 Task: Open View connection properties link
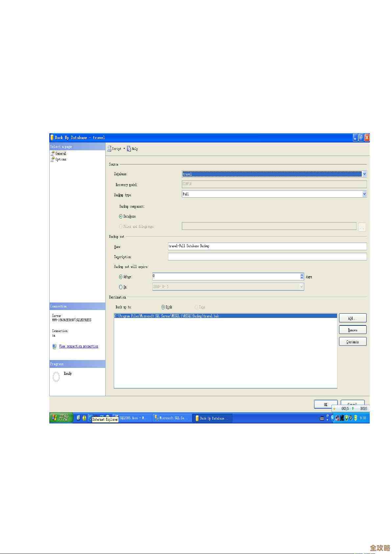(x=79, y=346)
